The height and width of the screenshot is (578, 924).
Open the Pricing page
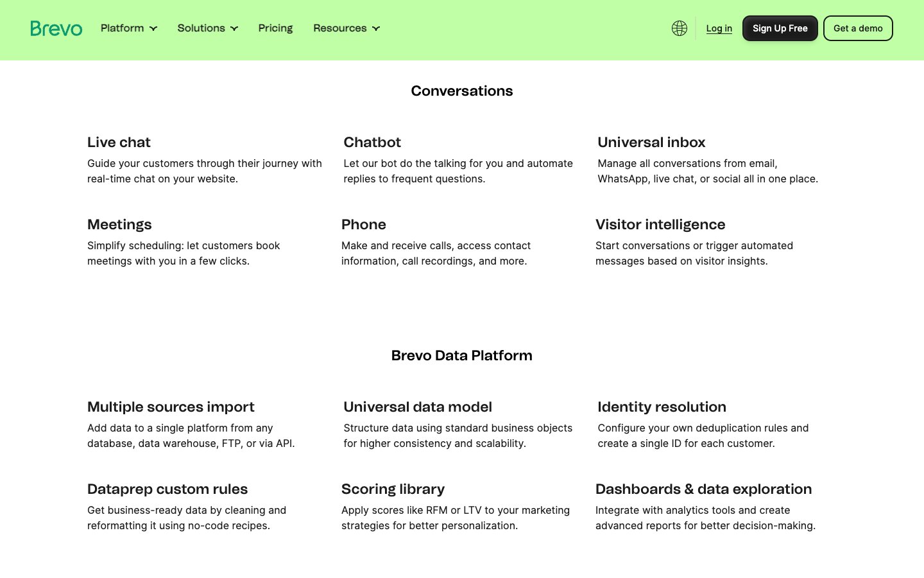[275, 28]
